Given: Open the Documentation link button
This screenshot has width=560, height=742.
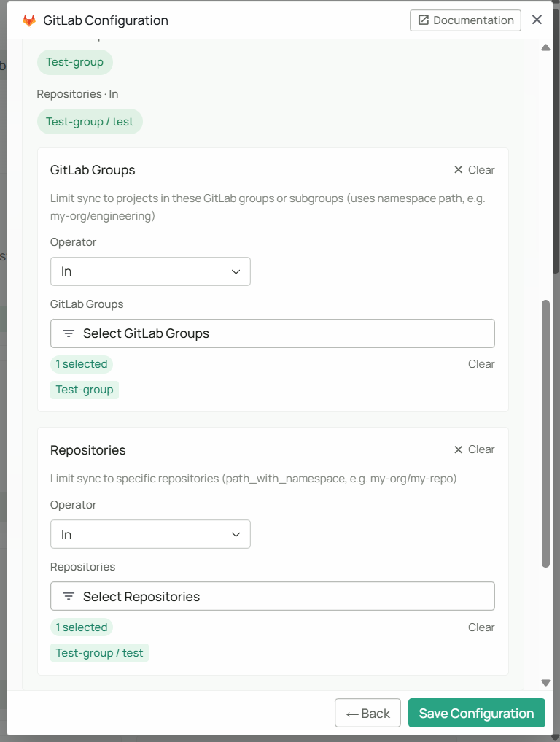Looking at the screenshot, I should coord(465,20).
